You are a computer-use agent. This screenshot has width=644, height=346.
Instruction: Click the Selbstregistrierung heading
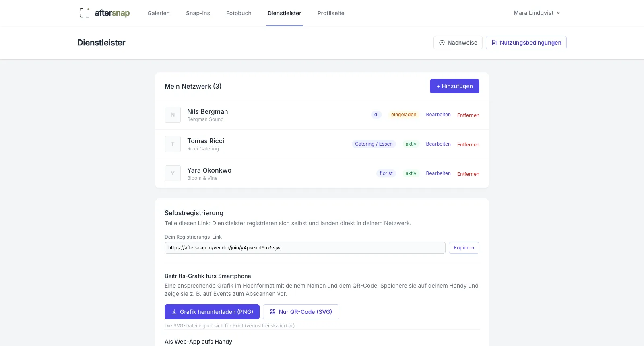point(194,213)
